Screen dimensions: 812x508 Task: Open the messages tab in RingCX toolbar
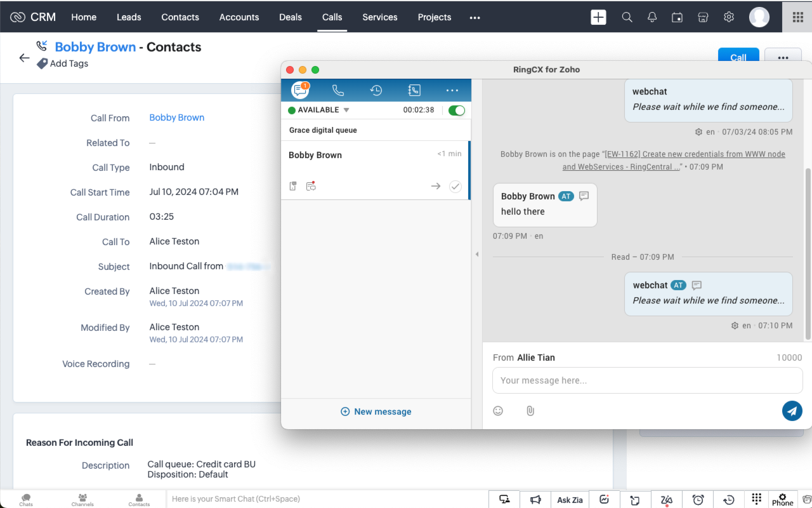(x=299, y=90)
